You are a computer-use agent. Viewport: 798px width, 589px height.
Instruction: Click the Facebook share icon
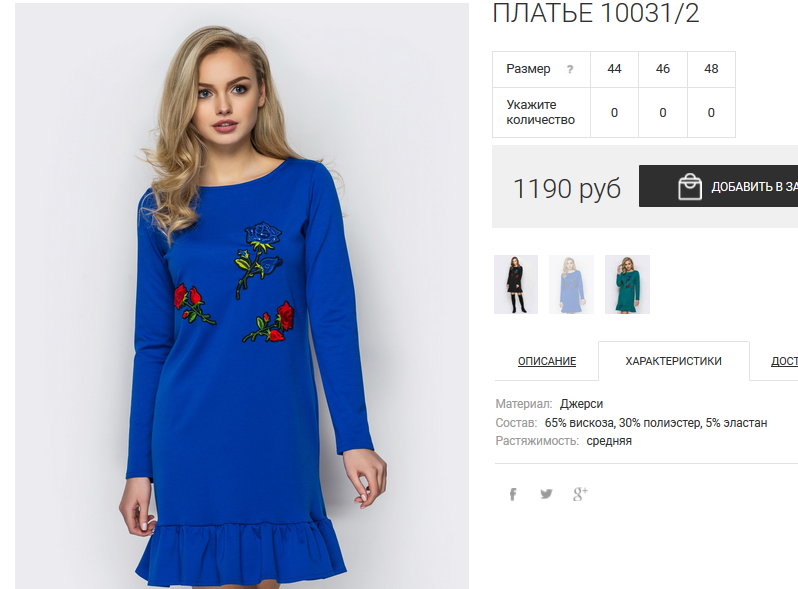(x=513, y=494)
